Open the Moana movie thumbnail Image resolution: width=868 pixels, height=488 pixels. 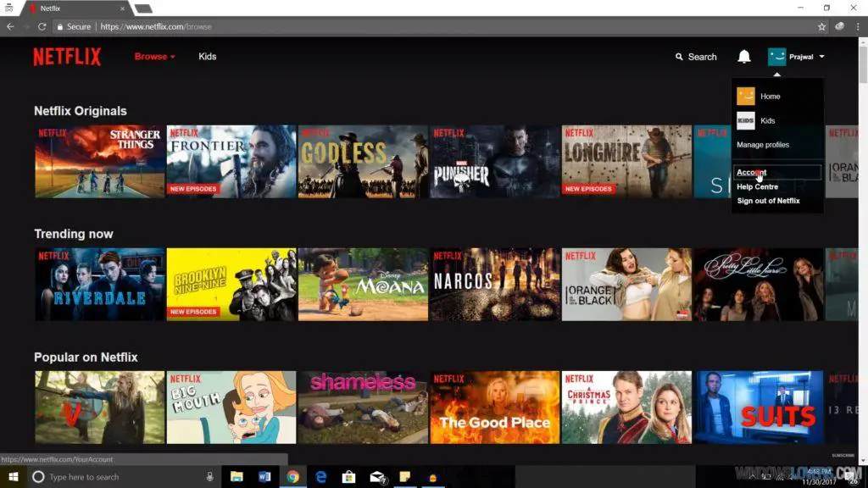(x=363, y=285)
